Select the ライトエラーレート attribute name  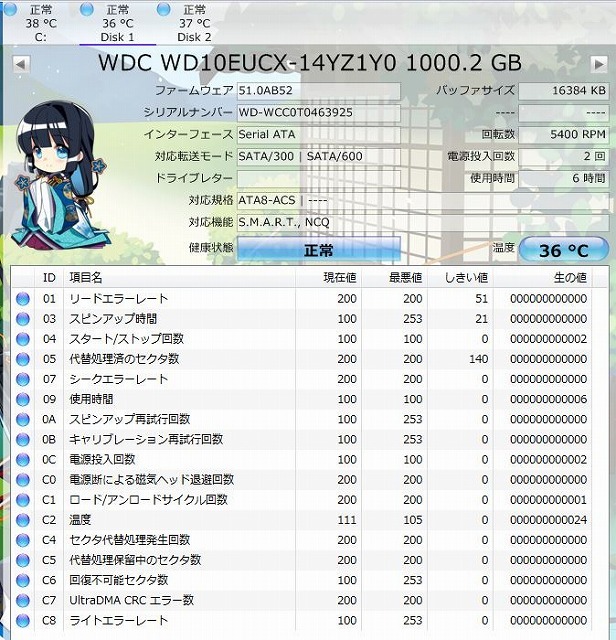(x=118, y=620)
